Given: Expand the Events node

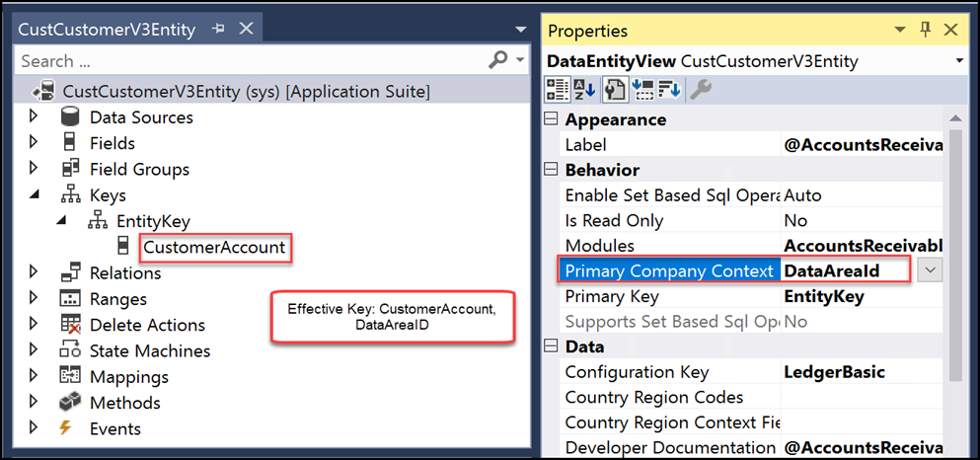Looking at the screenshot, I should pos(34,428).
